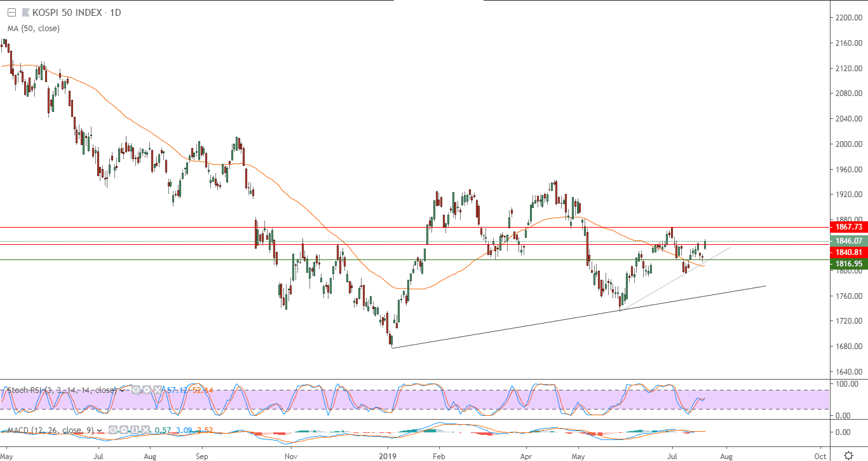Click the 1840.81 red price label

coord(850,252)
